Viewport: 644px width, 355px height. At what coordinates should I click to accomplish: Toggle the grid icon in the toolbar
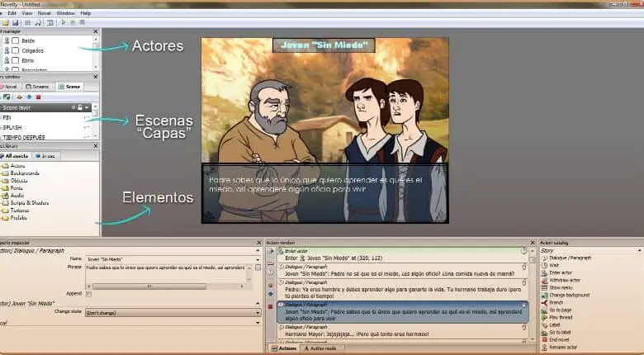tap(28, 23)
